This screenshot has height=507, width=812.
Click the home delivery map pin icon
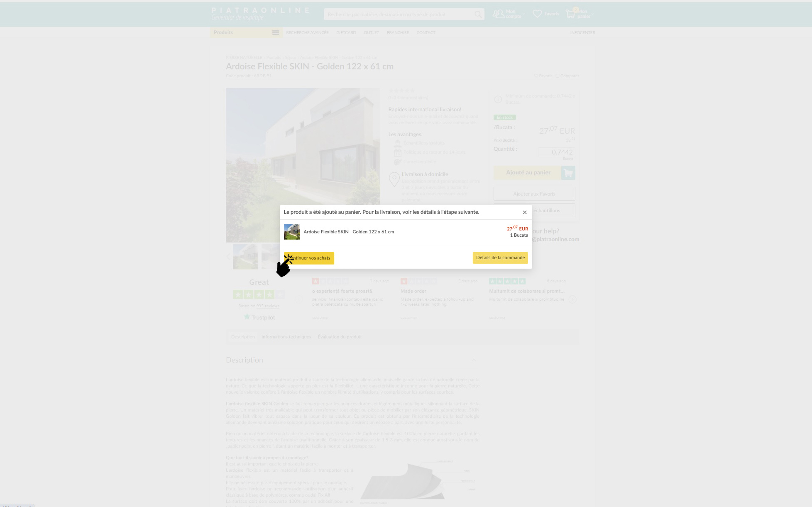pyautogui.click(x=394, y=179)
